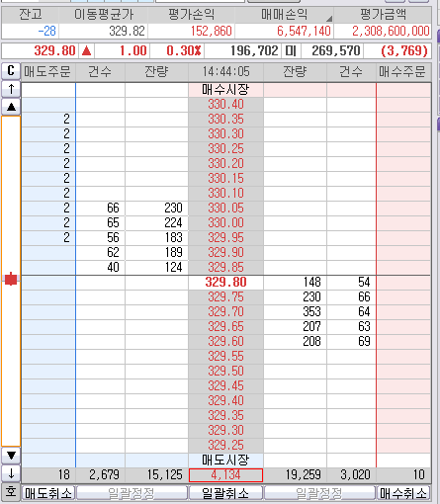Move price ladder up one step (solid triangle)
The width and height of the screenshot is (440, 504).
(x=11, y=107)
